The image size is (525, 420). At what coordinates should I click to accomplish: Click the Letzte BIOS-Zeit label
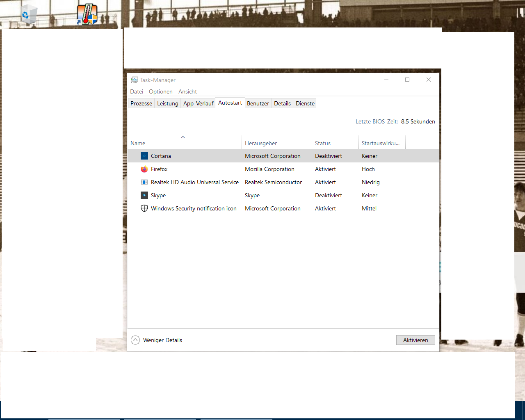(x=377, y=121)
